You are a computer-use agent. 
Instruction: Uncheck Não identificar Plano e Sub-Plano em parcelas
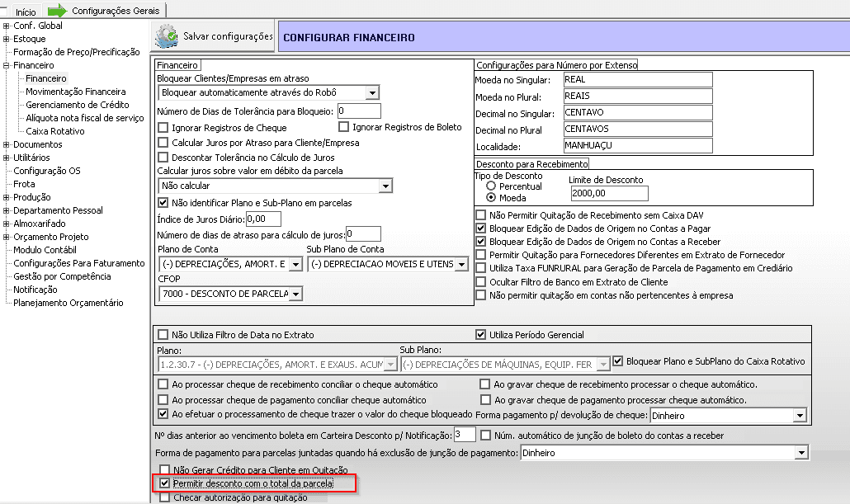tap(163, 203)
